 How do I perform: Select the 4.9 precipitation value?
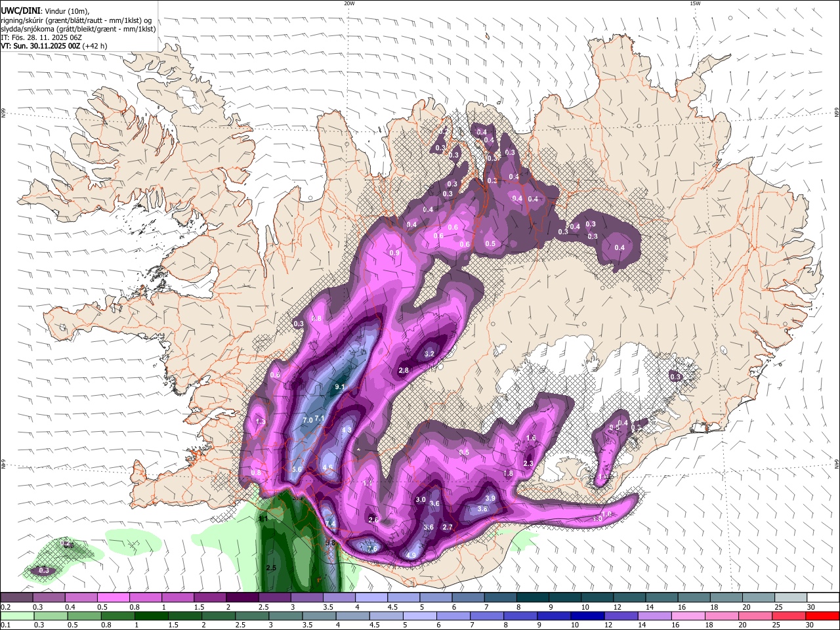[411, 555]
